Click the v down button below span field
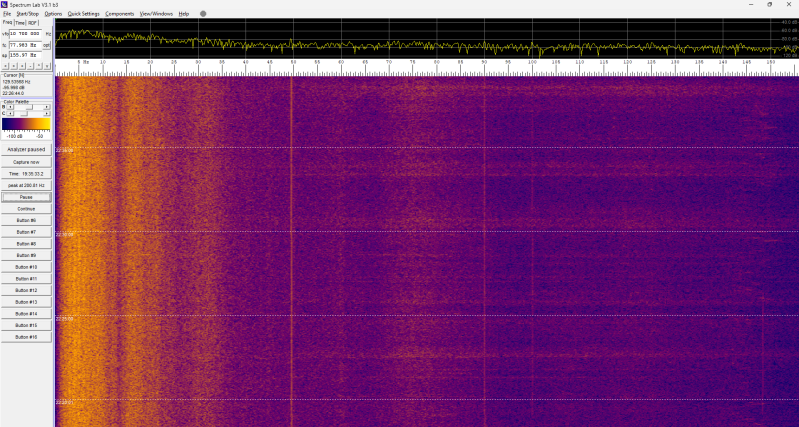799x427 pixels. pyautogui.click(x=47, y=66)
